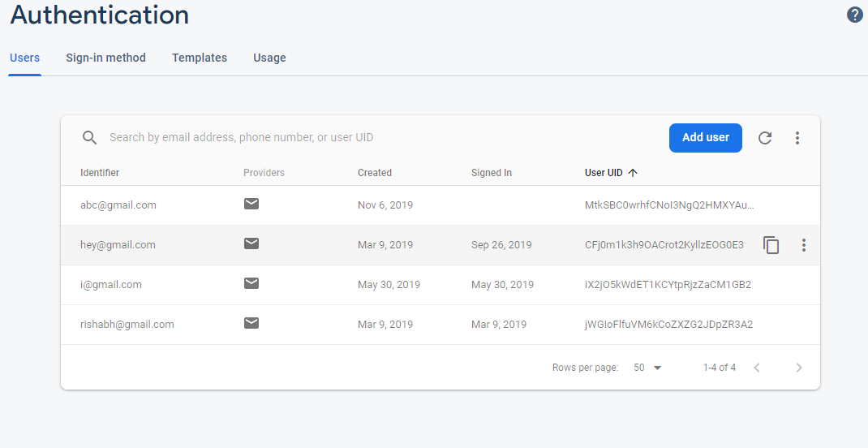Click the Identifier column header
The image size is (868, 448).
coord(100,173)
